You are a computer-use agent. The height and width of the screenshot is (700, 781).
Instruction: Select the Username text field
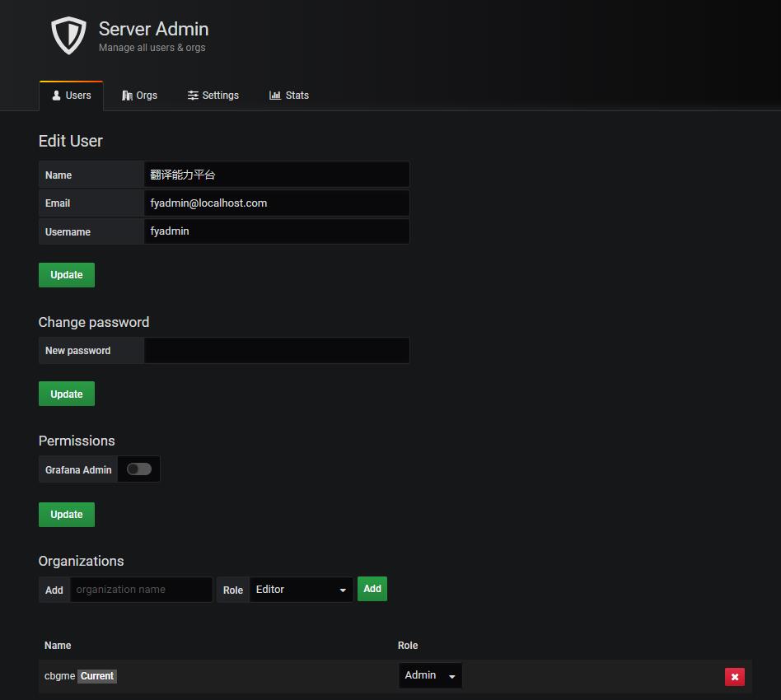tap(276, 231)
